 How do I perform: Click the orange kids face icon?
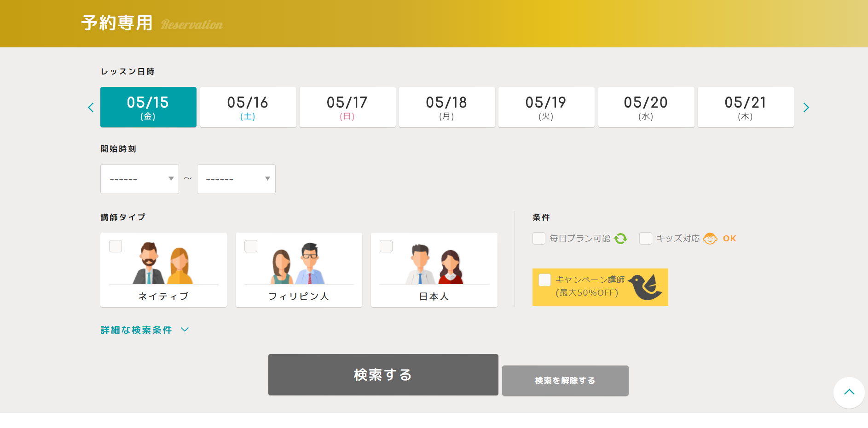[x=710, y=239]
